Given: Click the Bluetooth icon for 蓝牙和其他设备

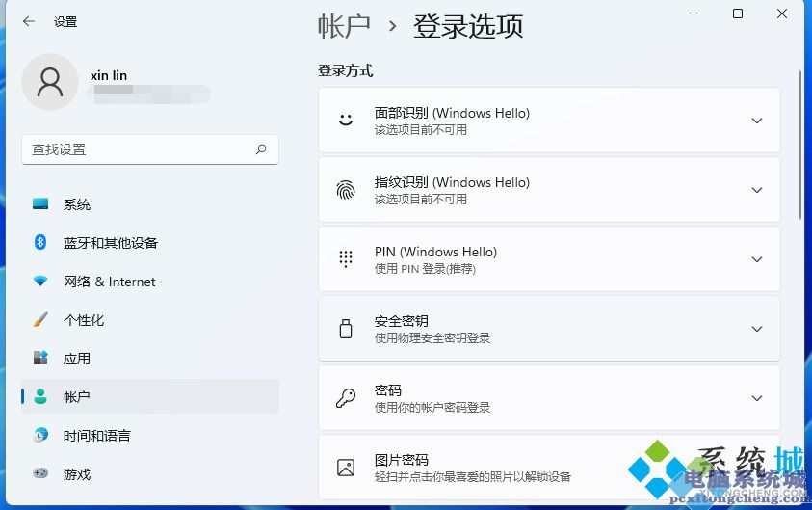Looking at the screenshot, I should (x=40, y=242).
